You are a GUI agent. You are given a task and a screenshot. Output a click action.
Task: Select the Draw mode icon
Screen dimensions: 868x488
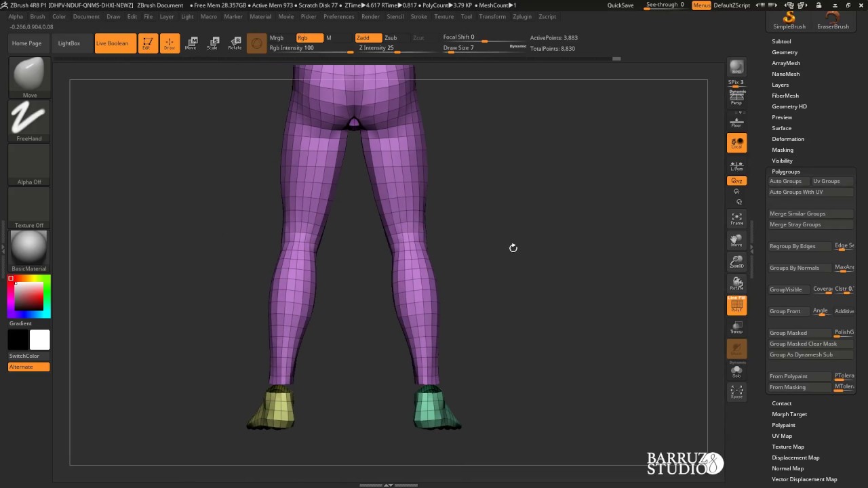[x=170, y=43]
